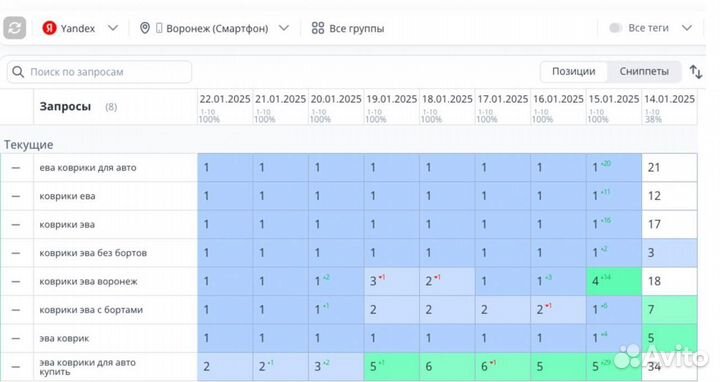Image resolution: width=720 pixels, height=382 pixels.
Task: Select the 19.01.2025 date column header
Action: pos(392,107)
